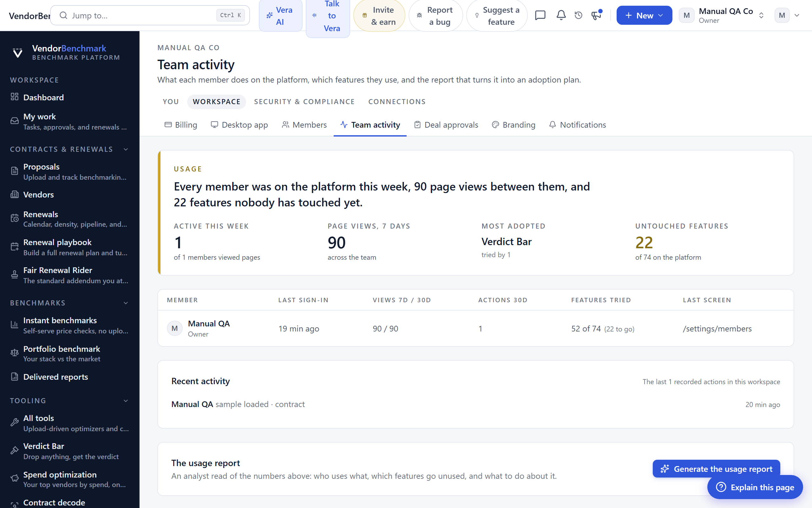This screenshot has height=508, width=812.
Task: Click Generate the usage report button
Action: point(716,469)
